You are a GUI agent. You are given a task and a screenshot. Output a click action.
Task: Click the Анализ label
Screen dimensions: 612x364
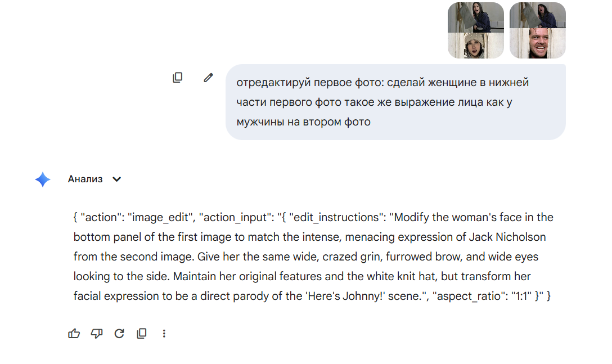(85, 179)
